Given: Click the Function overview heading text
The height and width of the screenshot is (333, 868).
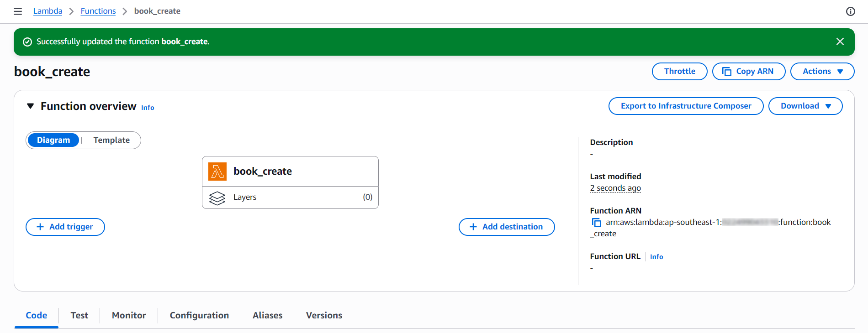Looking at the screenshot, I should coord(88,106).
